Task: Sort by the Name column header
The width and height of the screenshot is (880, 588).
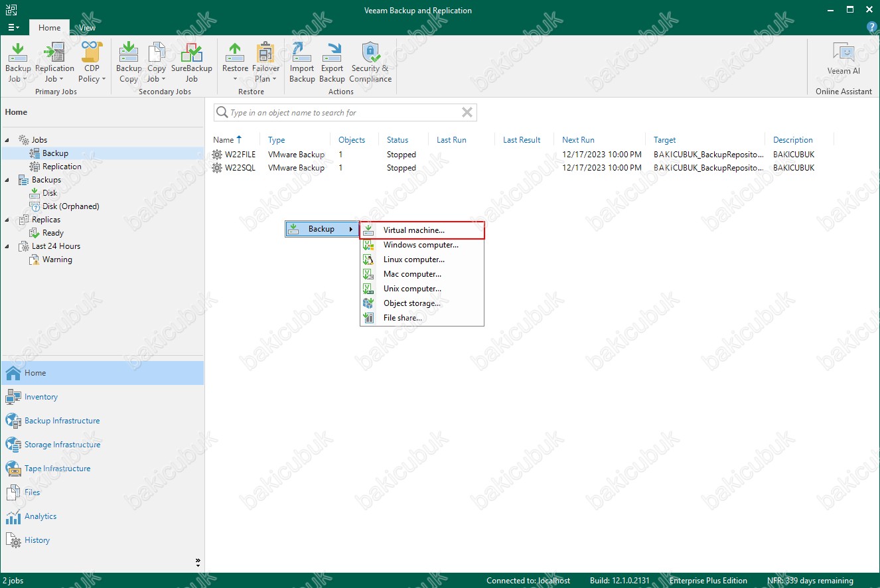Action: point(224,140)
